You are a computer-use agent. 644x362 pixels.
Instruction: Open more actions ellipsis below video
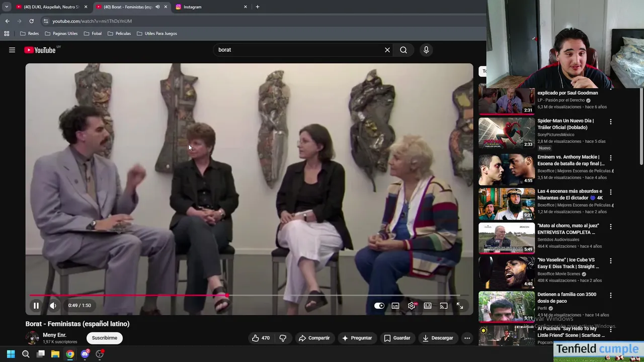coord(467,338)
